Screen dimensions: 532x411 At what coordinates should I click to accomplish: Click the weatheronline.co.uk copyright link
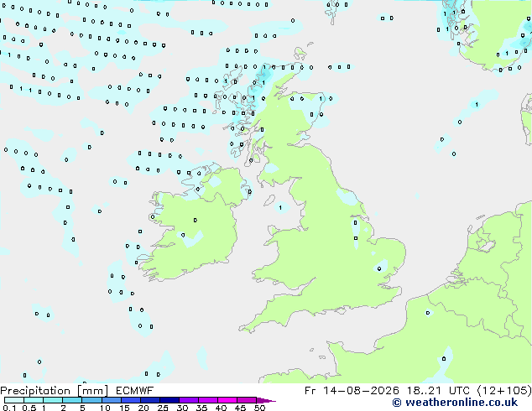click(x=455, y=403)
